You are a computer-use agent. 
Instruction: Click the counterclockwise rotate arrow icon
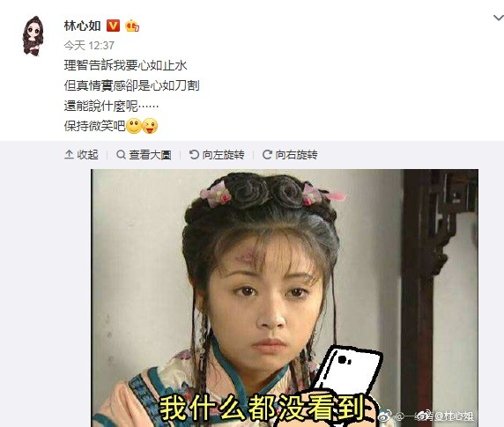click(194, 155)
